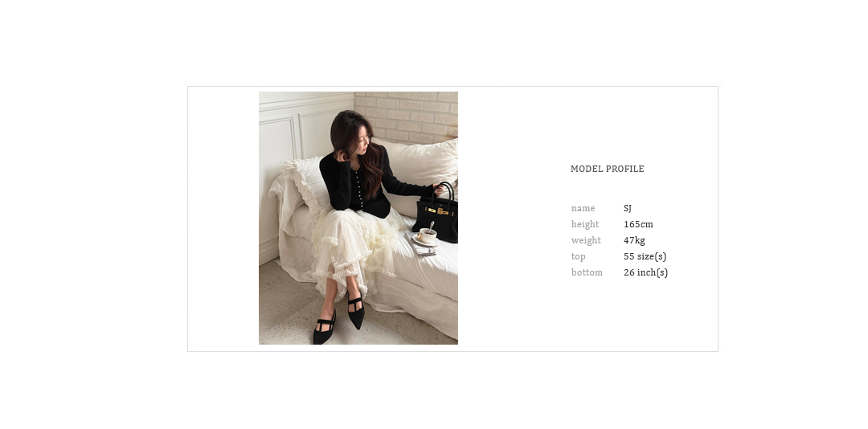Select the name label

[x=583, y=208]
